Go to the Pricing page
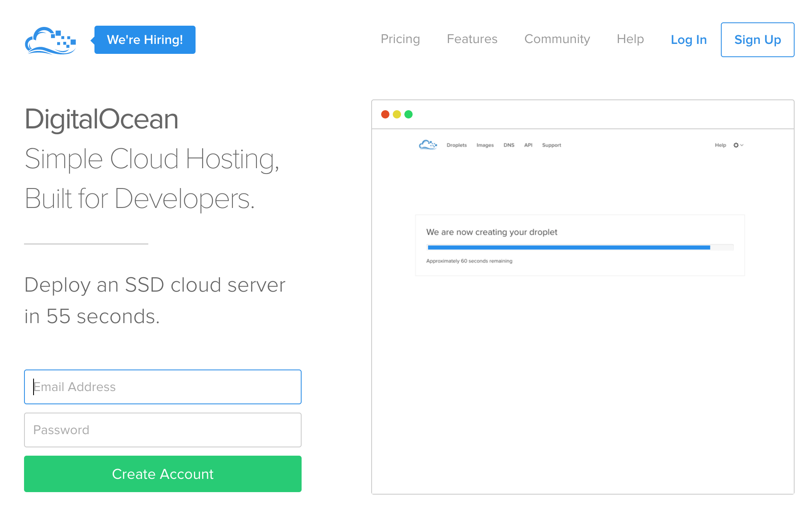Viewport: 812px width, 512px height. pos(400,39)
